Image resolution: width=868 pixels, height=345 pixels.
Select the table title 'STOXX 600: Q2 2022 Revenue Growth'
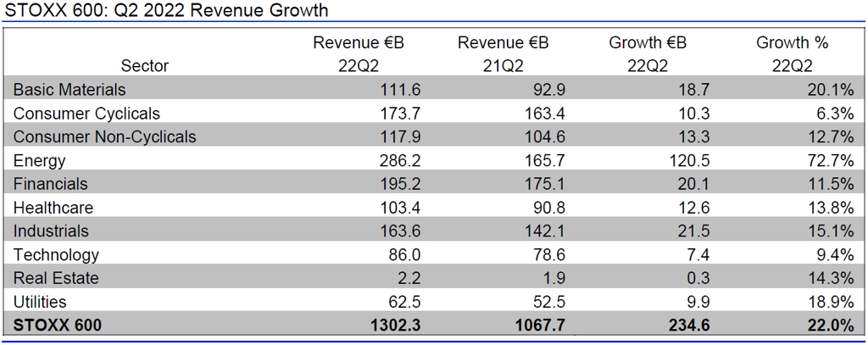click(x=166, y=10)
